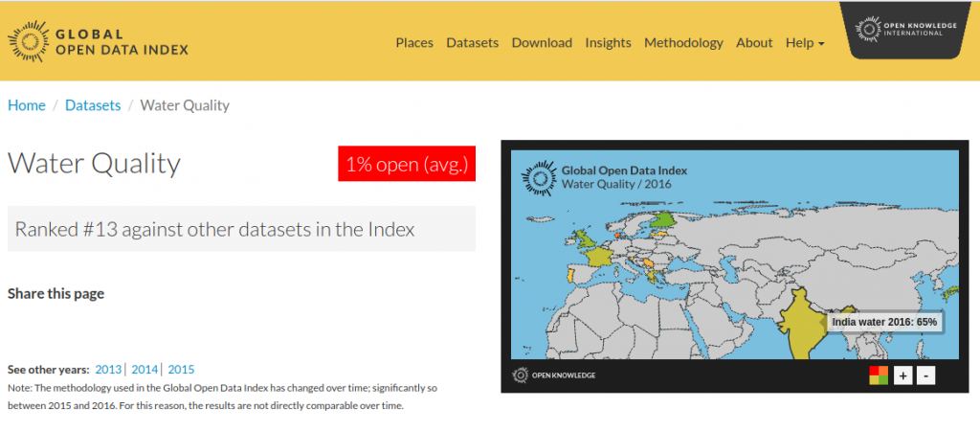Viewport: 980px width, 431px height.
Task: Click the Ranked #13 text banner
Action: coord(241,229)
